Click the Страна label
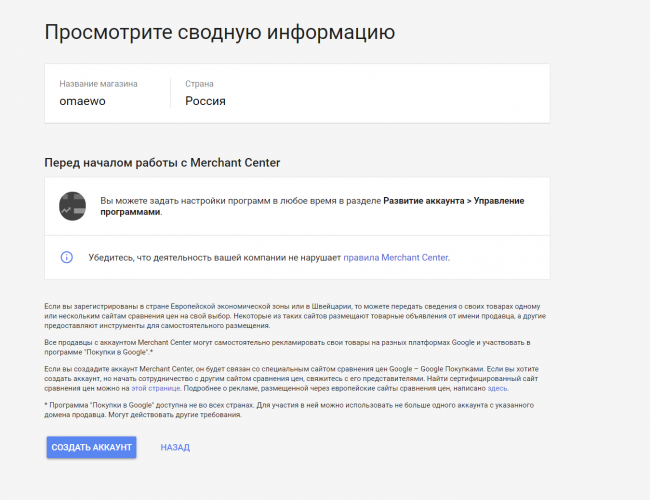Image resolution: width=650 pixels, height=500 pixels. [200, 84]
